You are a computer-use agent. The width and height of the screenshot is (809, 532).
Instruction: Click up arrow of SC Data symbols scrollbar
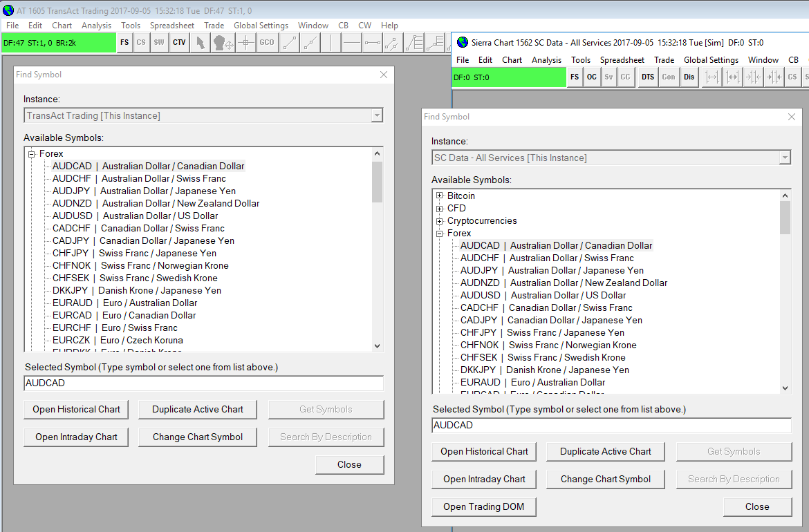pyautogui.click(x=785, y=196)
